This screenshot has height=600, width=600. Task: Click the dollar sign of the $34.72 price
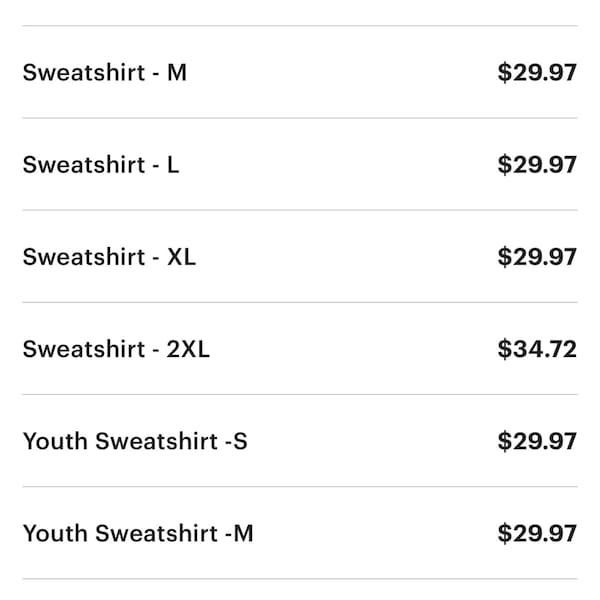pyautogui.click(x=504, y=349)
